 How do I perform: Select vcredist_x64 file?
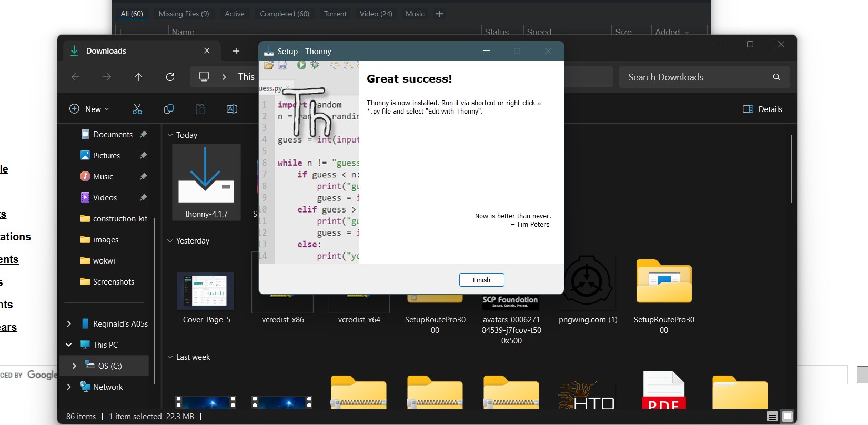(359, 310)
